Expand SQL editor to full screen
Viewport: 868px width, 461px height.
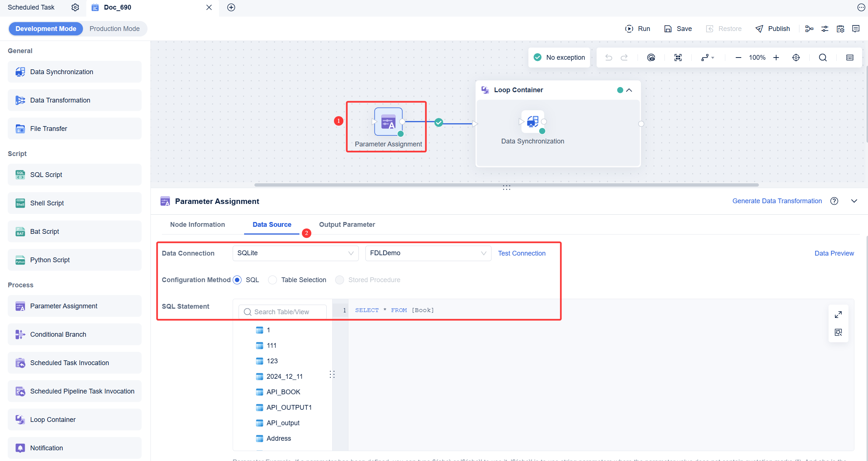click(838, 315)
